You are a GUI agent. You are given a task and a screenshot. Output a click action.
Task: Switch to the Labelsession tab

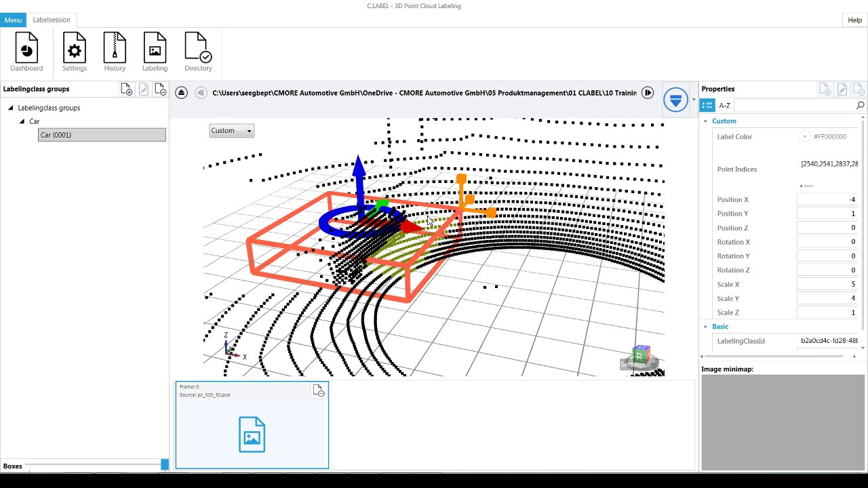pyautogui.click(x=52, y=20)
